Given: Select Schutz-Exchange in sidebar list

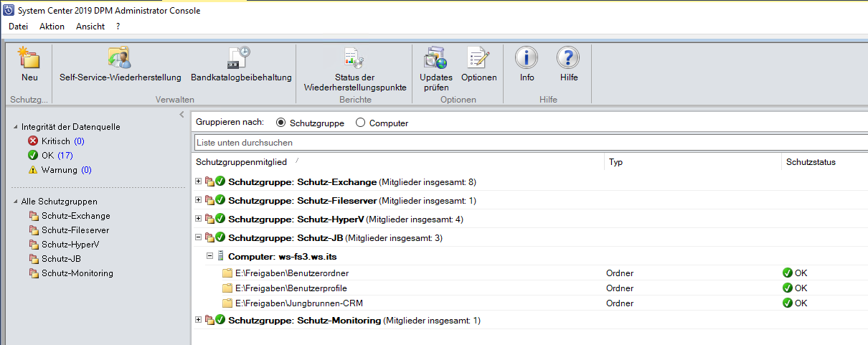Looking at the screenshot, I should 76,216.
